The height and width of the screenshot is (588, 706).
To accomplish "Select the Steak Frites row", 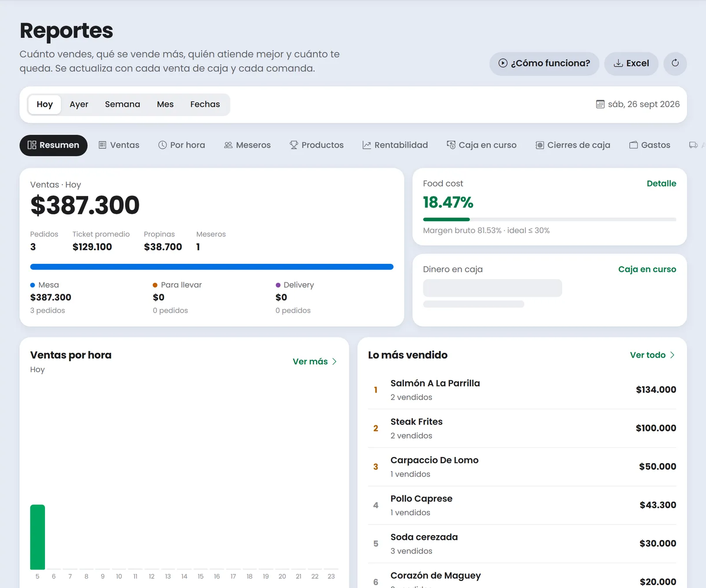I will (522, 428).
